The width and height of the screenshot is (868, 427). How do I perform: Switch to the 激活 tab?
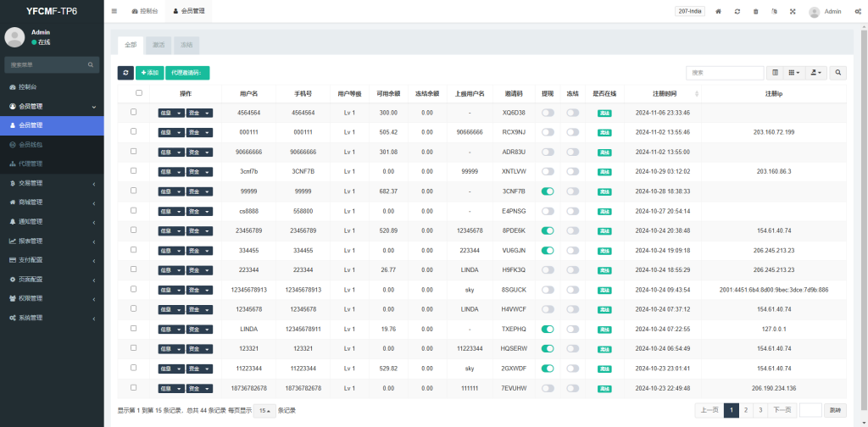[158, 44]
